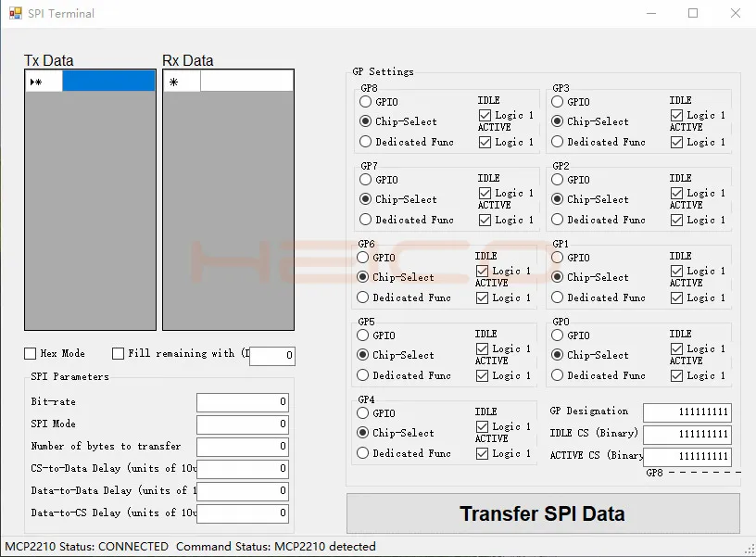Select GPIO radio for GP0

557,335
